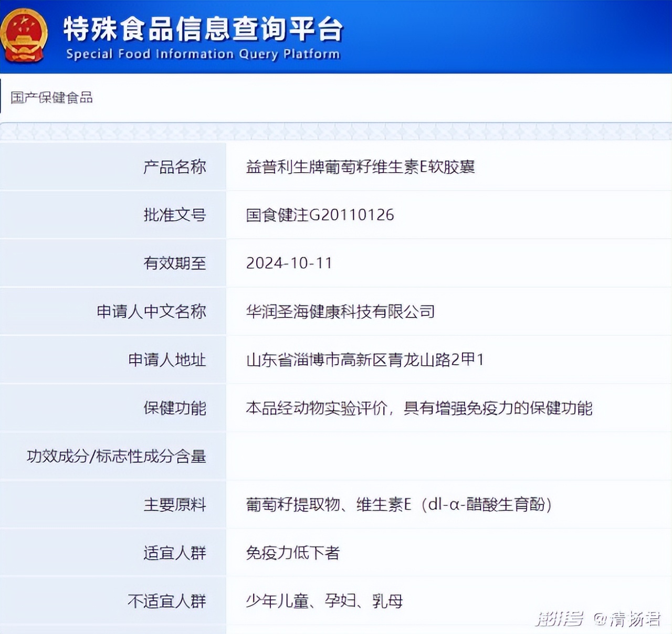
Task: Click the applicant name 华润圣海健康科技有限公司
Action: click(340, 311)
